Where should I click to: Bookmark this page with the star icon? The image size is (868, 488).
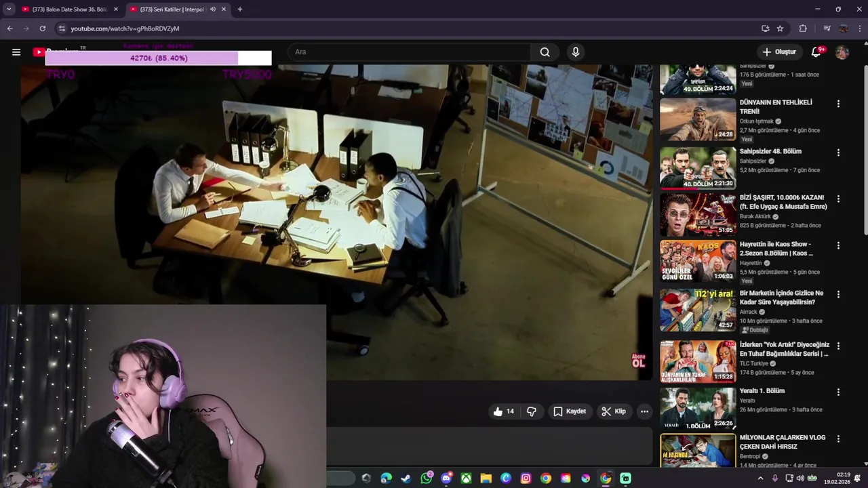click(780, 28)
